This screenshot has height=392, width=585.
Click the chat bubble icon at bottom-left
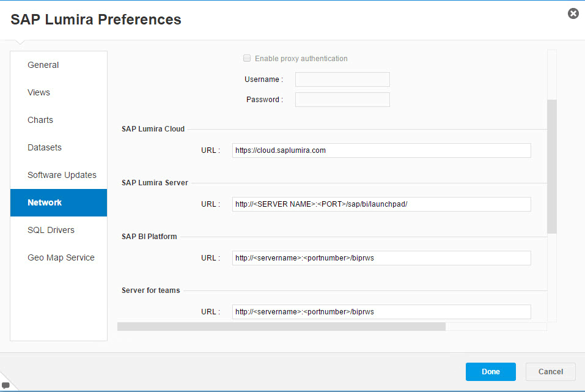(6, 386)
